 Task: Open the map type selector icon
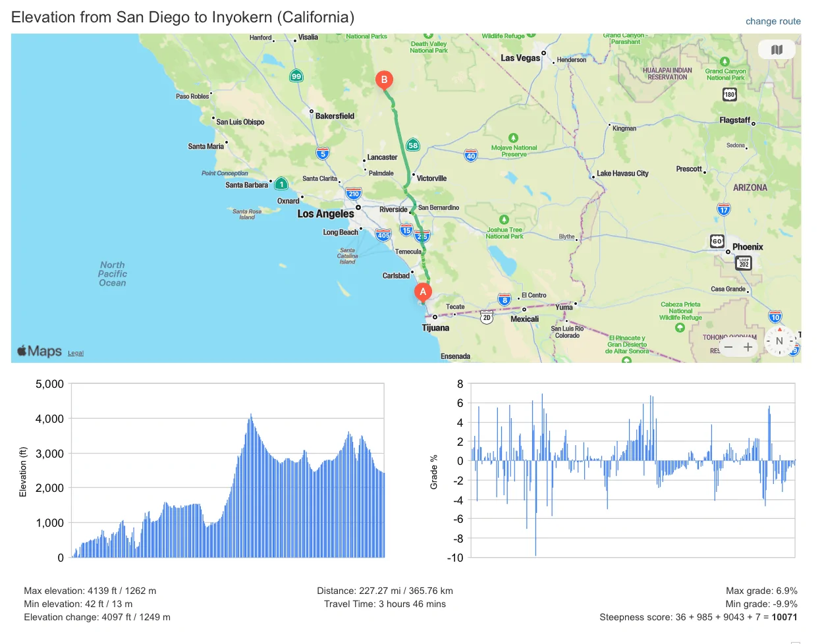777,49
